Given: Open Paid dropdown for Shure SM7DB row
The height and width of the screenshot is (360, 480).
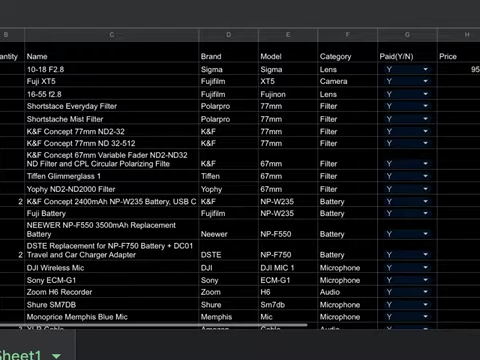Looking at the screenshot, I should click(x=425, y=305).
